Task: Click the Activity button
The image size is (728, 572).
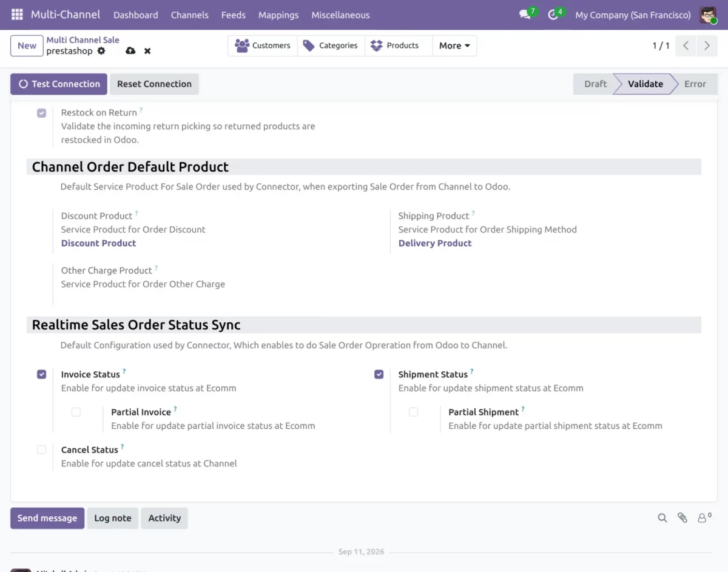Action: [164, 518]
